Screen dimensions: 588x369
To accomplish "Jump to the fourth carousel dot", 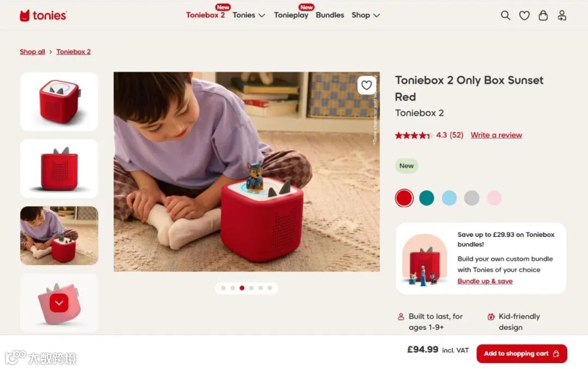I will click(x=251, y=288).
